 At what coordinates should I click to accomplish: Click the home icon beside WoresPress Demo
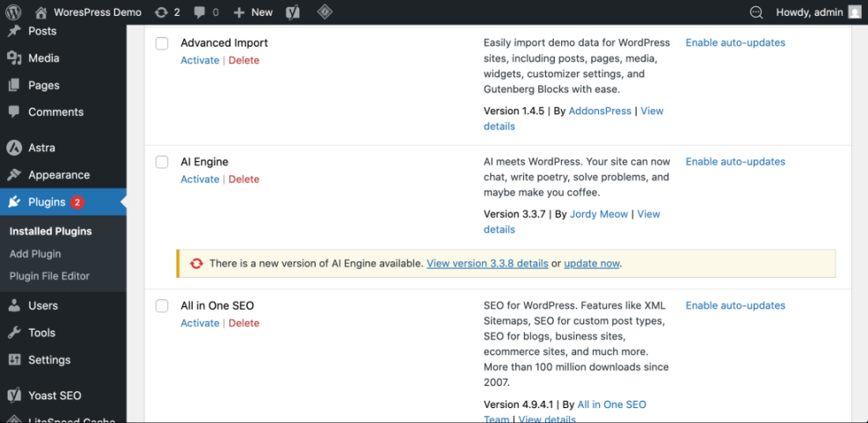pyautogui.click(x=41, y=12)
